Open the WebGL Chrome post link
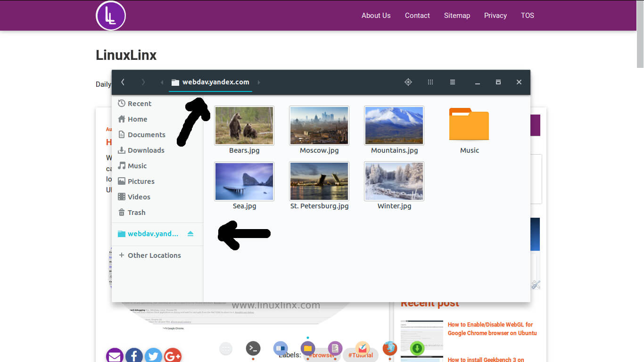This screenshot has width=644, height=362. coord(492,329)
